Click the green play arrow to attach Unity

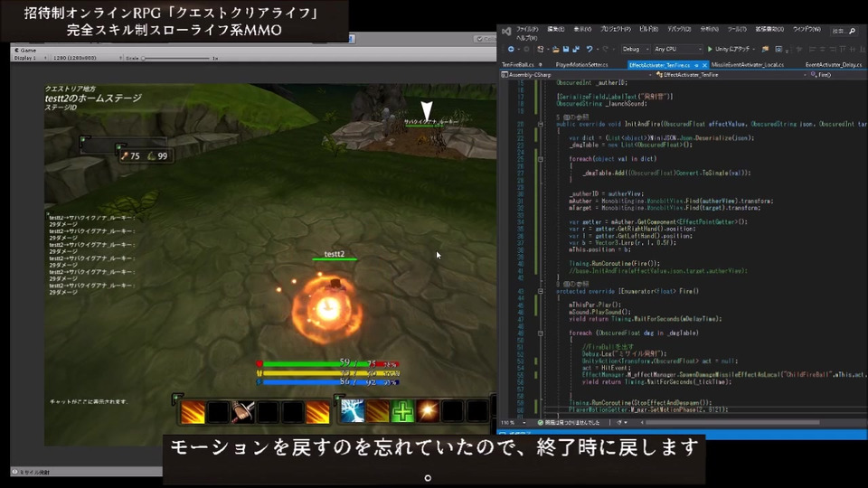pyautogui.click(x=710, y=49)
